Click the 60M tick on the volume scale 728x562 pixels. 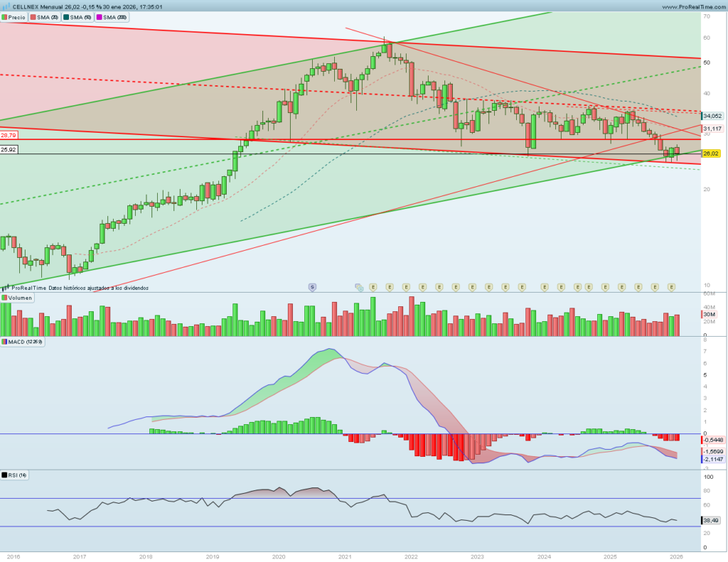tap(709, 293)
